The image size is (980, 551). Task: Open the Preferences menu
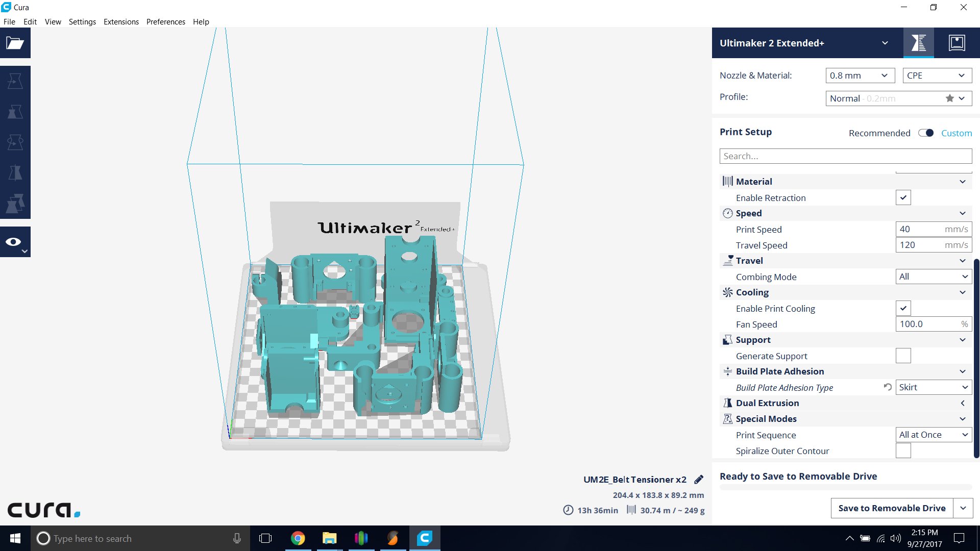coord(165,22)
